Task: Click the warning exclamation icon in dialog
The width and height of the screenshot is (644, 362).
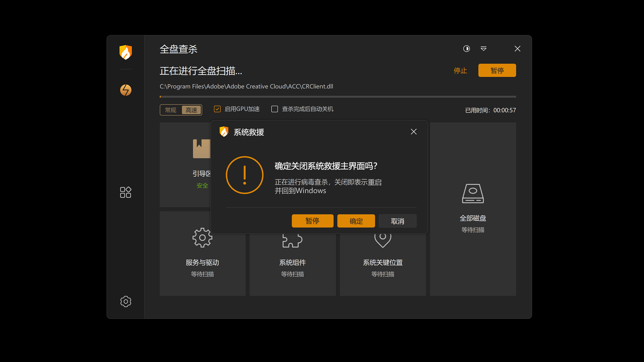Action: click(x=245, y=175)
